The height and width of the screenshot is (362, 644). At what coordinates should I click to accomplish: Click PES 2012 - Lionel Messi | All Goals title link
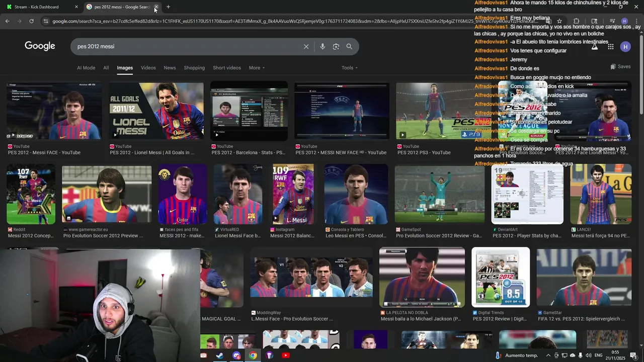tap(152, 153)
